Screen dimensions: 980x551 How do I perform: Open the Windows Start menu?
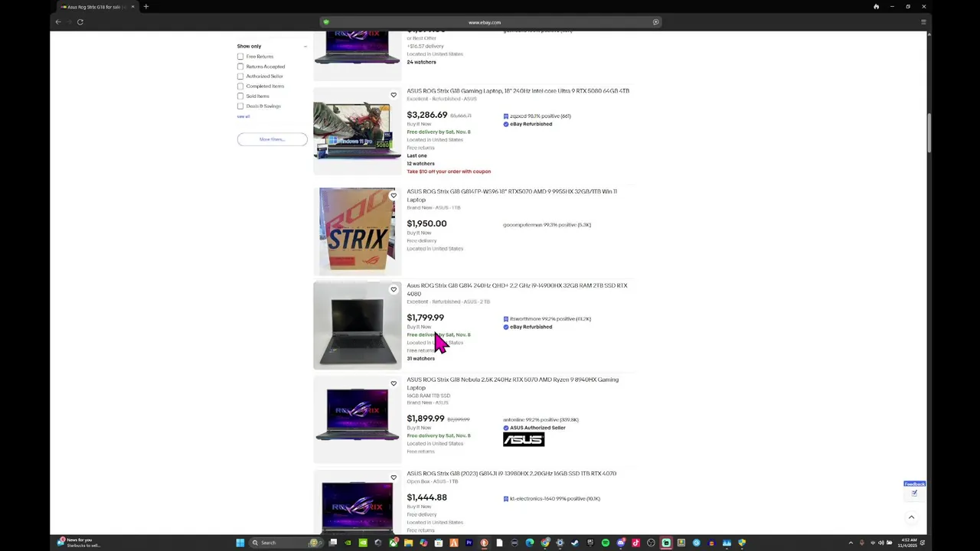click(x=240, y=543)
